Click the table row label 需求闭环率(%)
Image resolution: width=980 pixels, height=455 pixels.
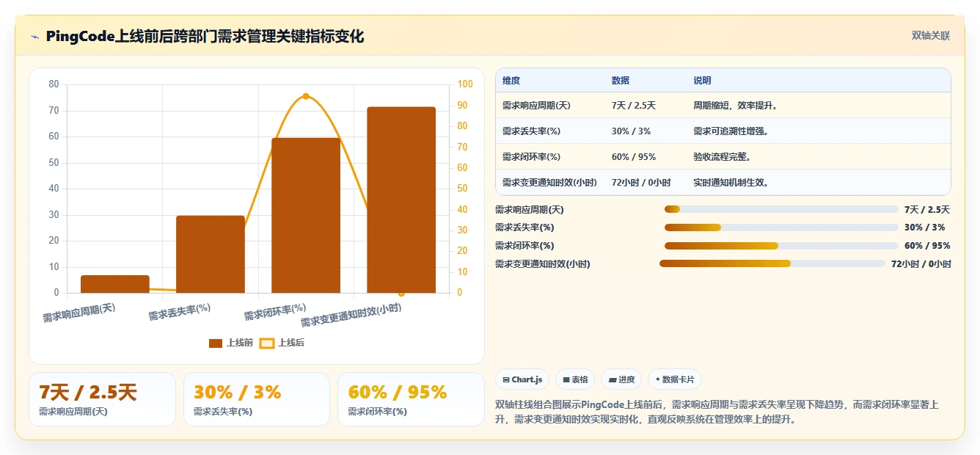click(532, 157)
